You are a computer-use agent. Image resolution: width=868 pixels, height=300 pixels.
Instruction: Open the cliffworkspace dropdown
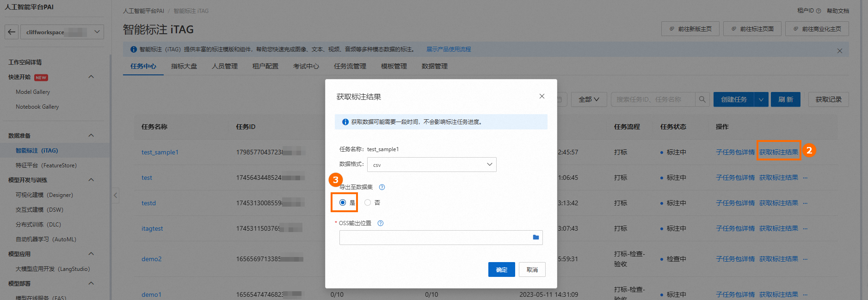point(62,32)
